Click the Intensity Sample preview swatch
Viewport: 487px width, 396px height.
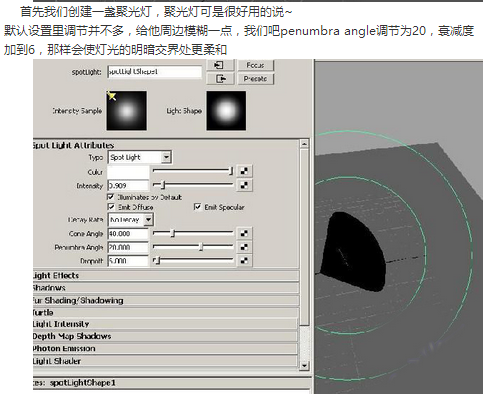click(x=127, y=110)
